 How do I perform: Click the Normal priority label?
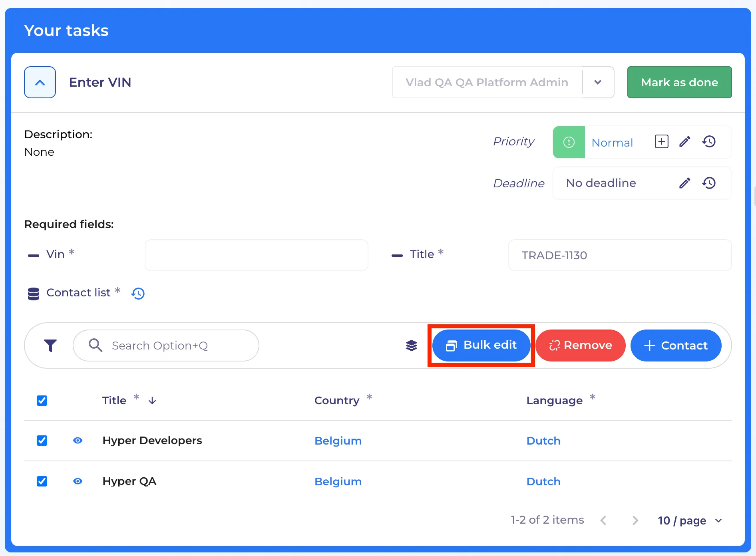click(612, 143)
